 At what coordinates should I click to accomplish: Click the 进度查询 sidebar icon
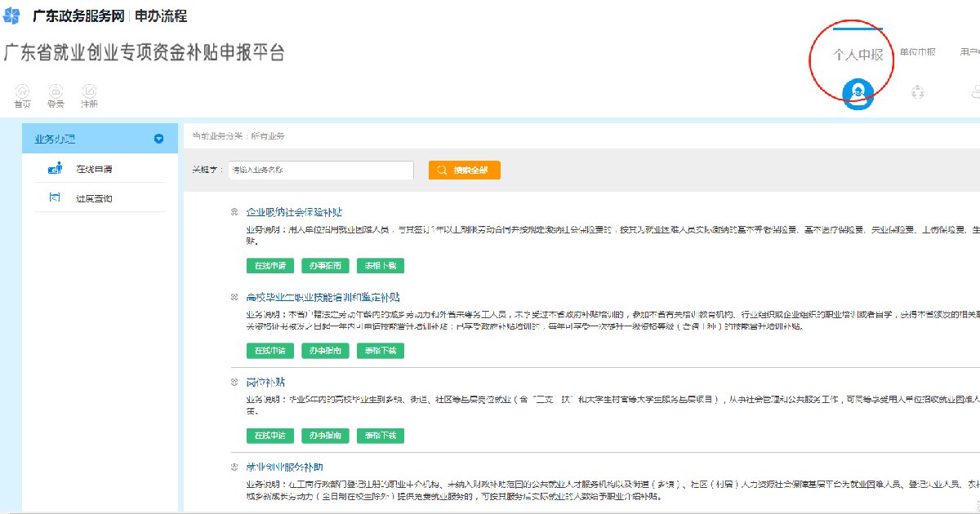click(56, 197)
